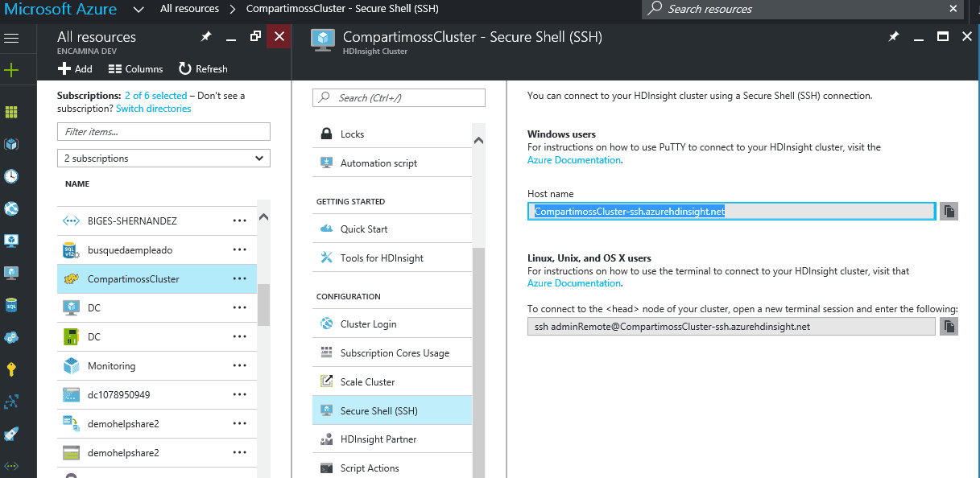The image size is (980, 478).
Task: Open the Recent clock icon in sidebar
Action: [11, 176]
